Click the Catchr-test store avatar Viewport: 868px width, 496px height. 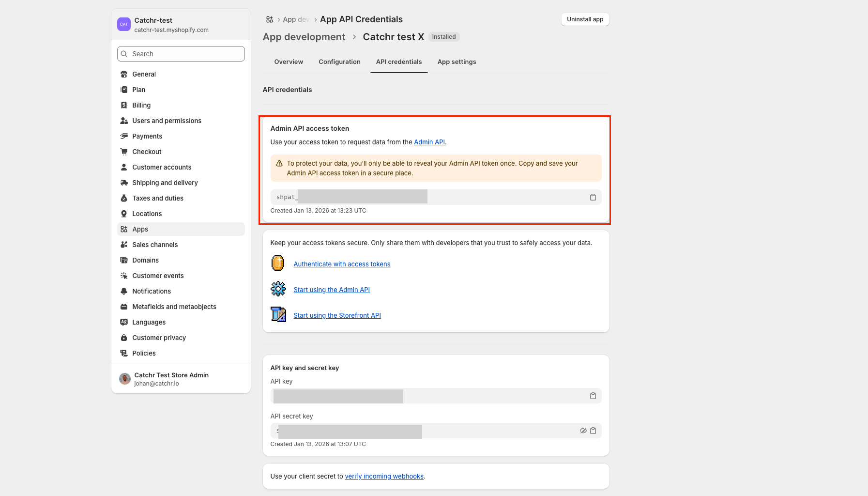124,24
